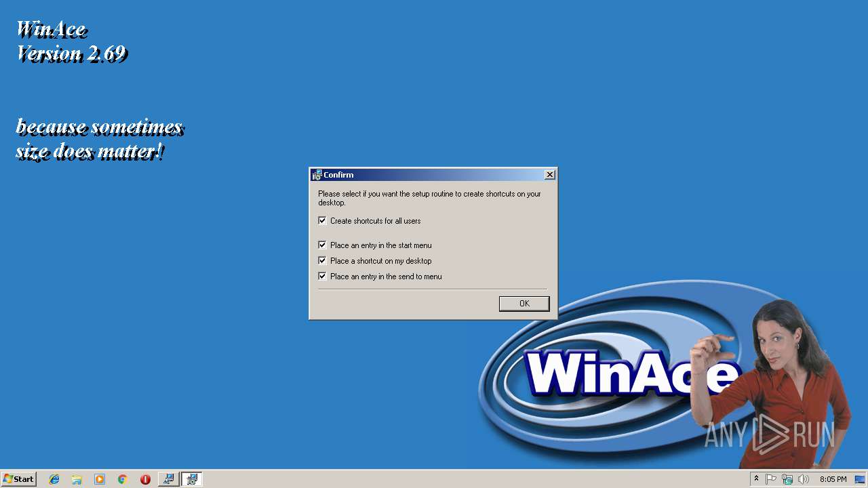Open Windows Explorer folder icon in taskbar
This screenshot has height=488, width=868.
pyautogui.click(x=77, y=479)
